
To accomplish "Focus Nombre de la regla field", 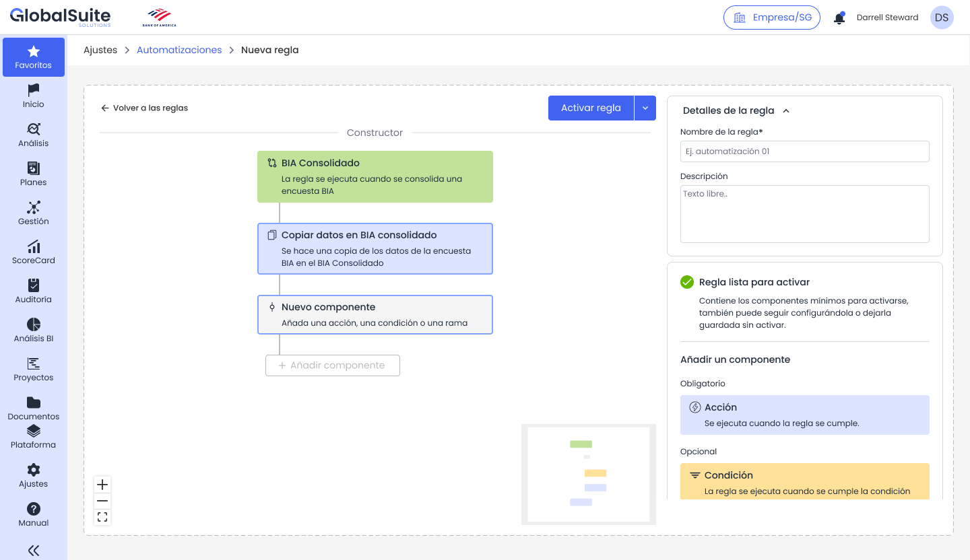I will point(805,151).
